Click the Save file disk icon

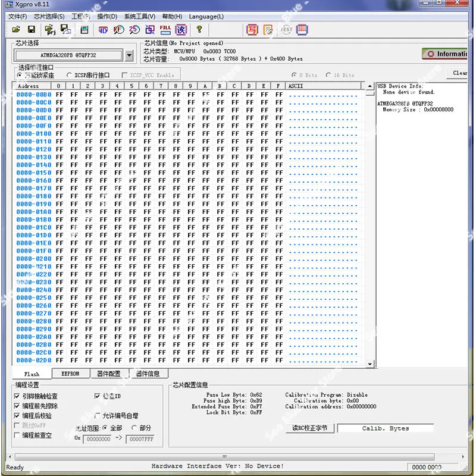coord(30,29)
